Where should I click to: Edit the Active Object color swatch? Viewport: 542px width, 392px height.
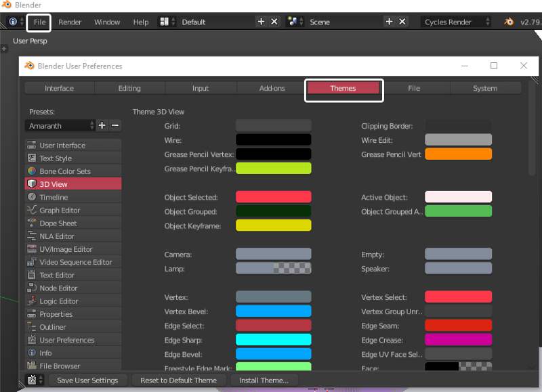(459, 197)
